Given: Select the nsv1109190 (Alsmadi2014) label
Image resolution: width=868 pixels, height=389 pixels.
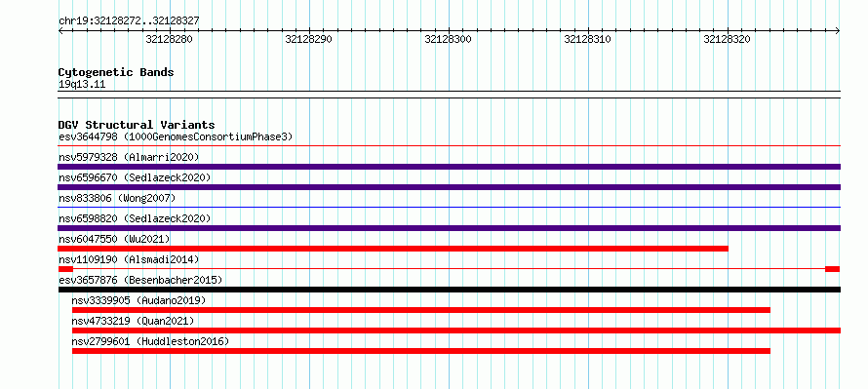Looking at the screenshot, I should (129, 259).
